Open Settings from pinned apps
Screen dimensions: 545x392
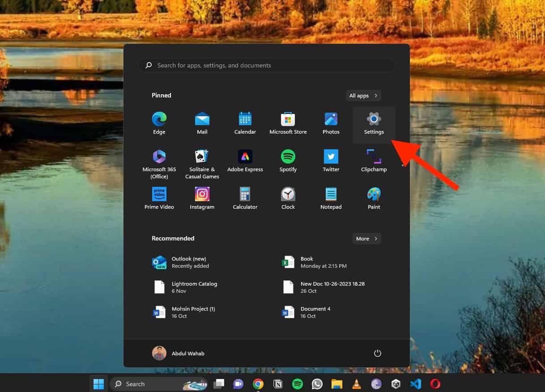pyautogui.click(x=374, y=125)
